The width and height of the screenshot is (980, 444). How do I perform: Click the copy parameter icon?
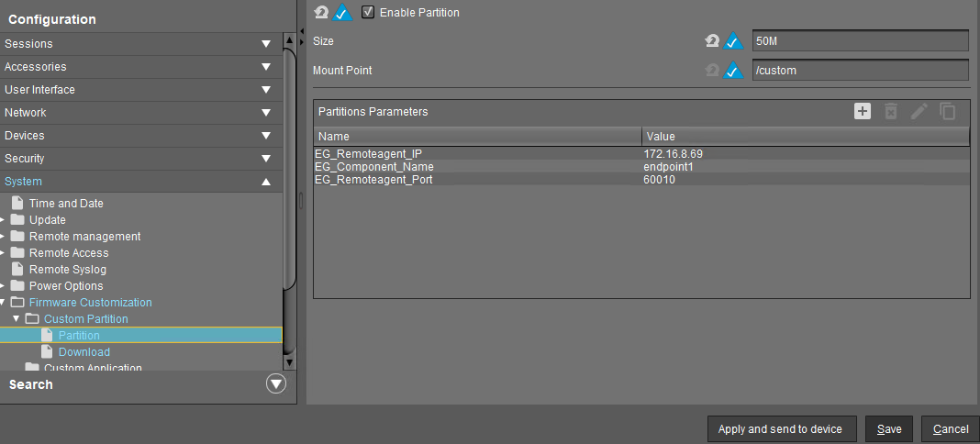pos(948,112)
